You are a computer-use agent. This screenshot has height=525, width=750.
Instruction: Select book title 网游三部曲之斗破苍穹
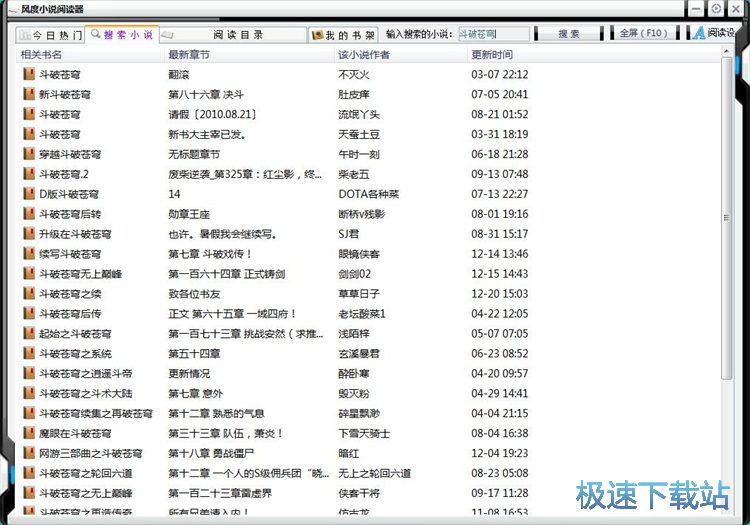pyautogui.click(x=91, y=453)
